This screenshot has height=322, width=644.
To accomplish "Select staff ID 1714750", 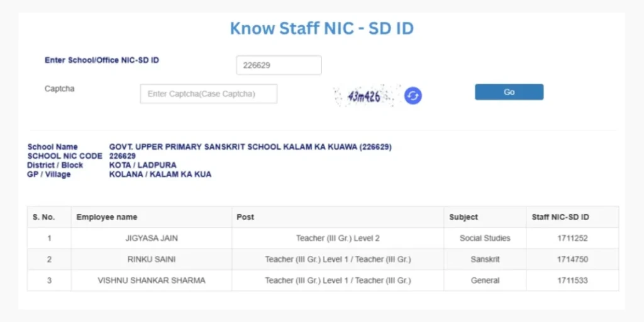I will (x=572, y=260).
